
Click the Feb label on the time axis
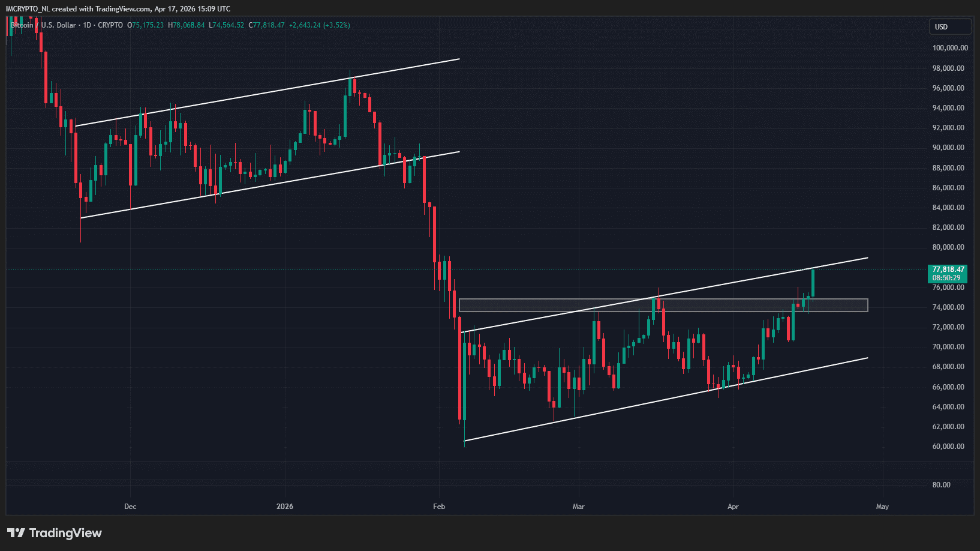[x=439, y=507]
